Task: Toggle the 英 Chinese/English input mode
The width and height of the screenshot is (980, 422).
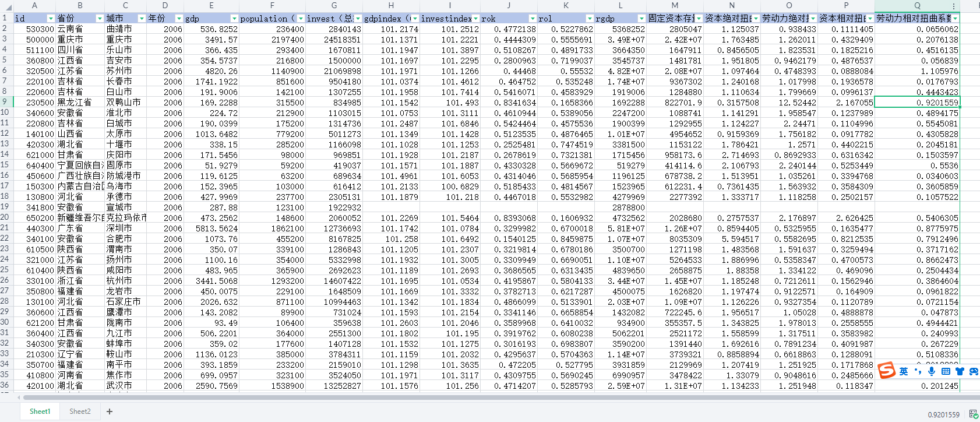Action: pyautogui.click(x=904, y=371)
